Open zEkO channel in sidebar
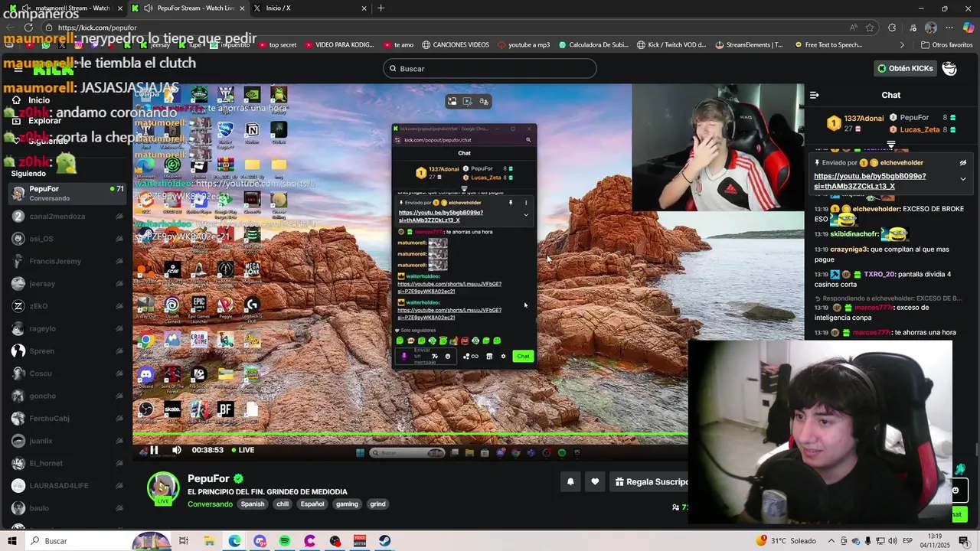This screenshot has width=980, height=551. (67, 306)
